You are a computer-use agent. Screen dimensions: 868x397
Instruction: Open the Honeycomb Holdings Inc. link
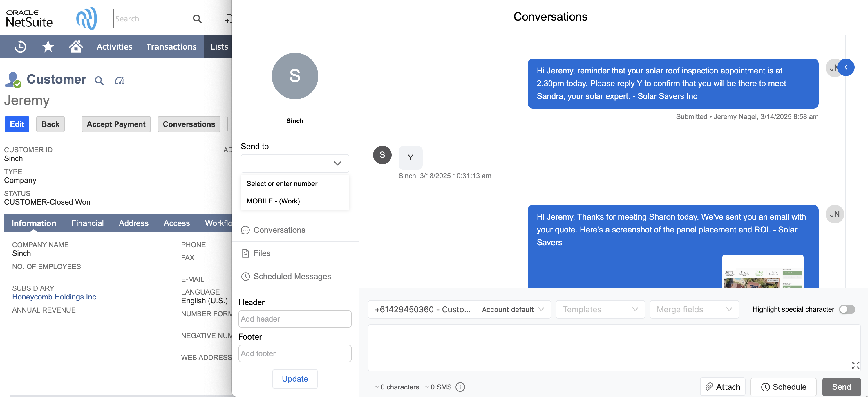[55, 297]
